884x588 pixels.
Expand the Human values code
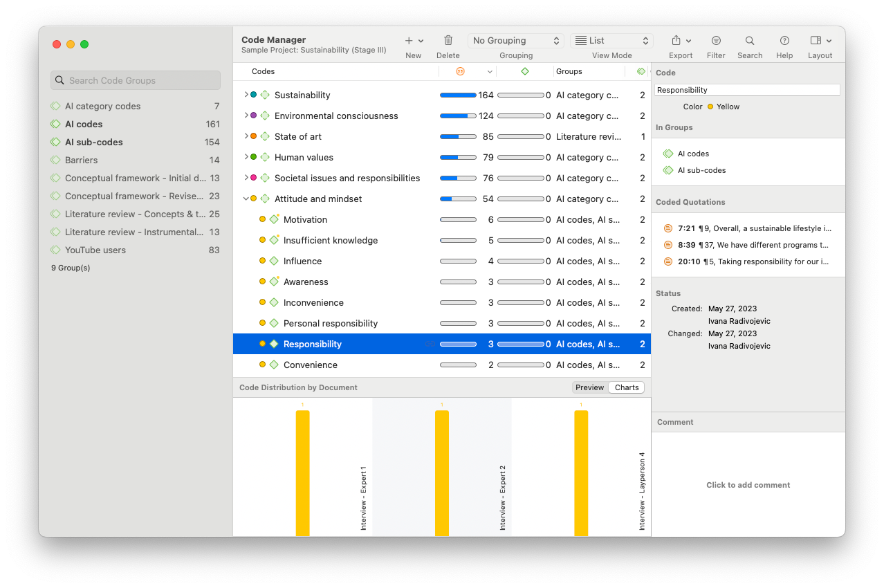(246, 157)
